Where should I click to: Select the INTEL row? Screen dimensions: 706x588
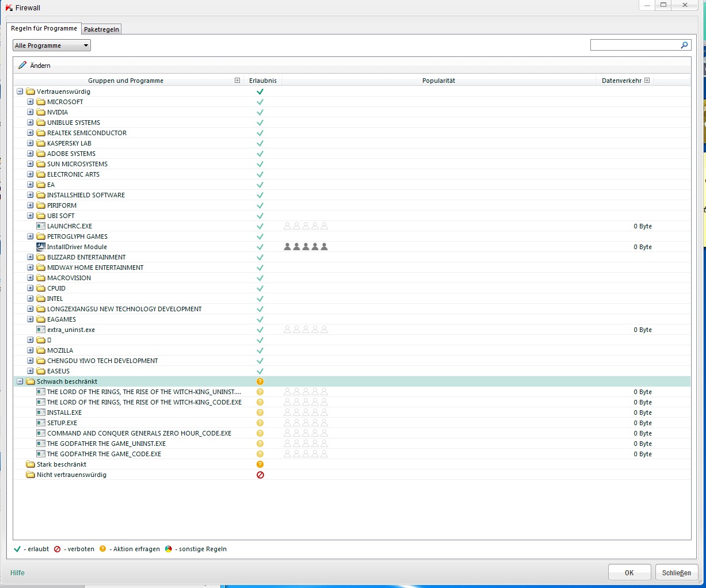click(352, 299)
